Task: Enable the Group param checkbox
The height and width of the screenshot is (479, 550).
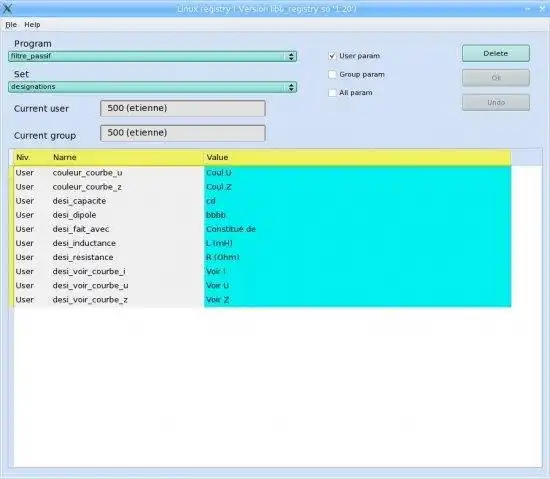Action: click(332, 74)
